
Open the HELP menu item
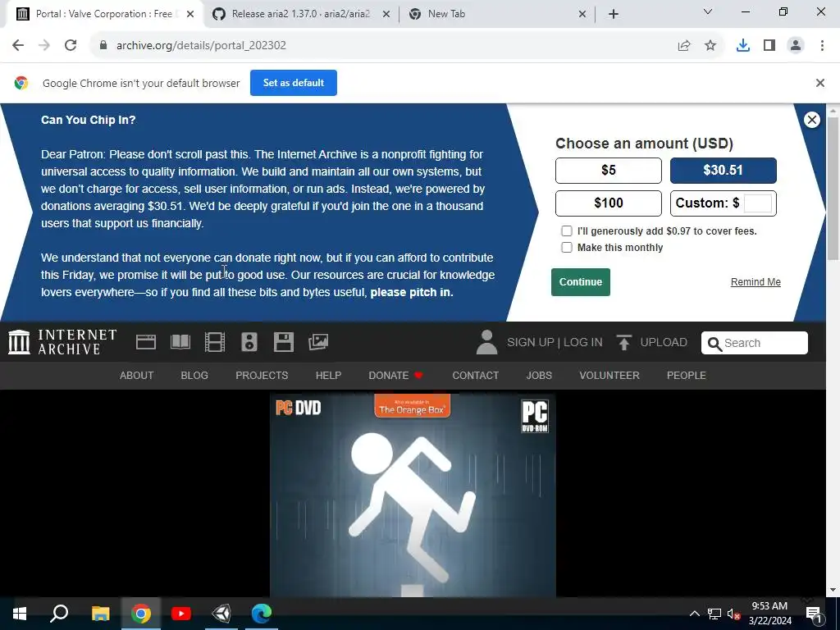pos(328,376)
